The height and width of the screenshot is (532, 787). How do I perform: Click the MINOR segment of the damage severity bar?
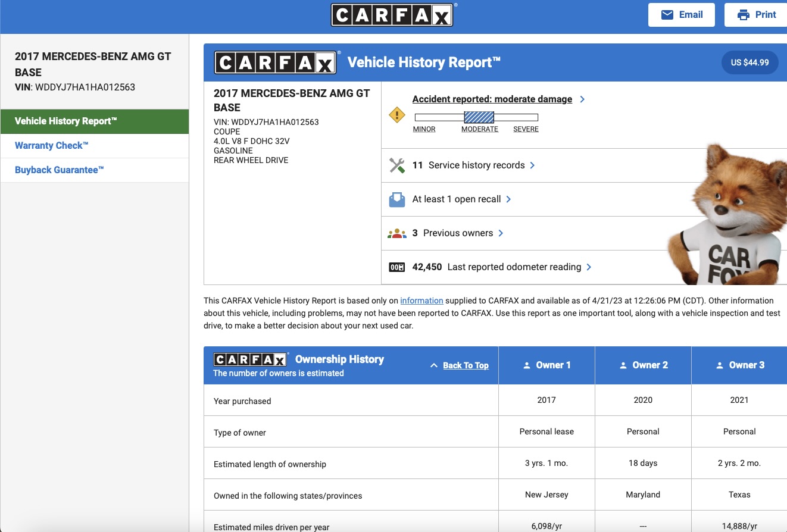point(439,117)
